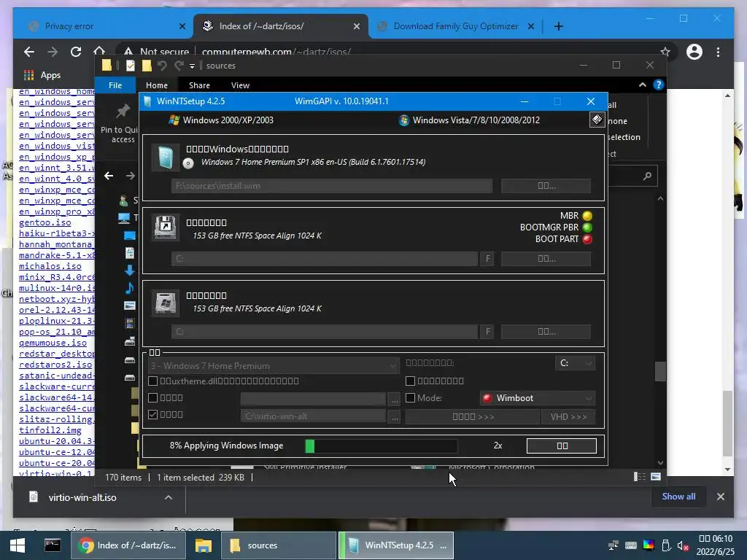Open the Chrome profile avatar icon
The image size is (747, 560).
pos(694,52)
